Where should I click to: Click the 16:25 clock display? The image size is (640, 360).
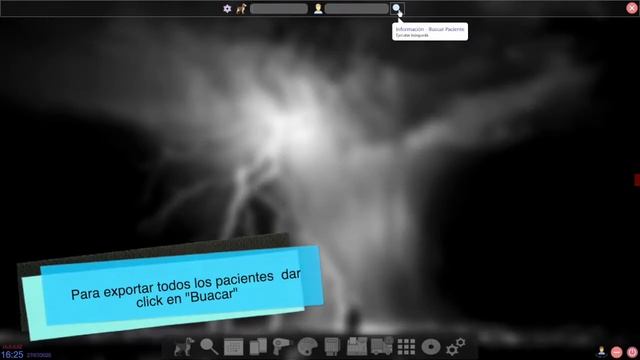[x=12, y=354]
